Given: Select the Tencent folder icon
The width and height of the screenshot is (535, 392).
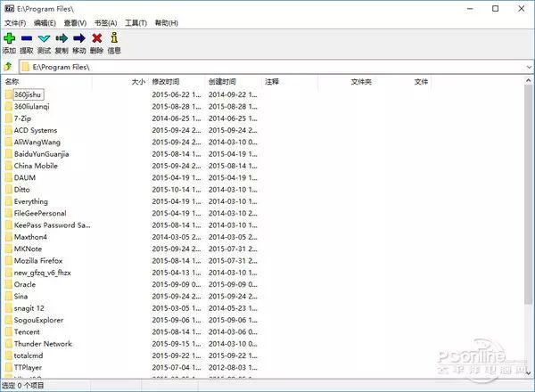Looking at the screenshot, I should click(9, 332).
